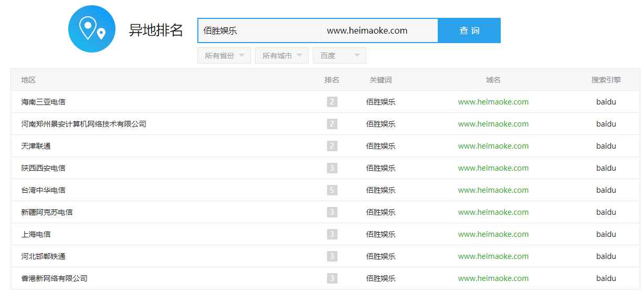The image size is (644, 302).
Task: Click the 排名 column header
Action: coord(332,80)
